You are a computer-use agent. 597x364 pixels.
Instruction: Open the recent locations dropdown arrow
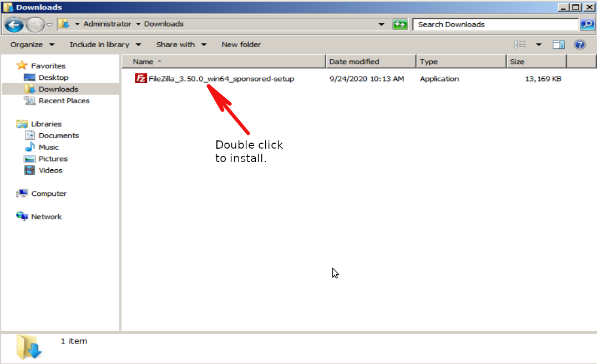tap(49, 25)
